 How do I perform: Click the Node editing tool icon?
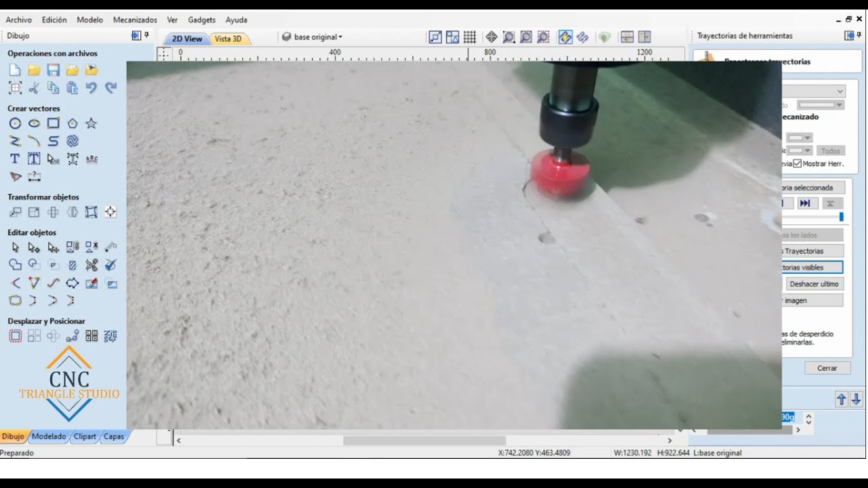[x=34, y=247]
